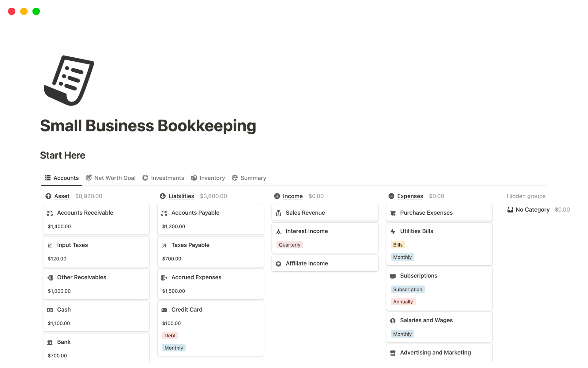Click the No Category inbox icon
588x368 pixels.
[510, 210]
